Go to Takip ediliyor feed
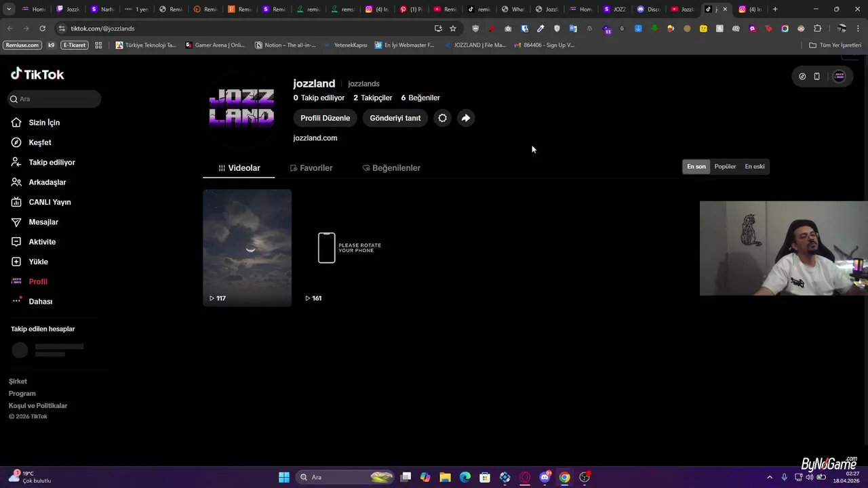The image size is (868, 488). point(52,163)
